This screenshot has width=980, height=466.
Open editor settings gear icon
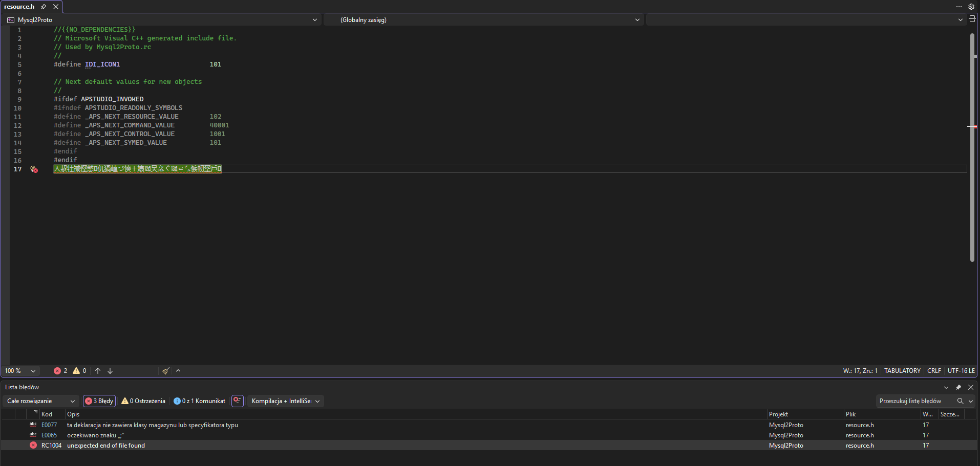click(x=971, y=7)
